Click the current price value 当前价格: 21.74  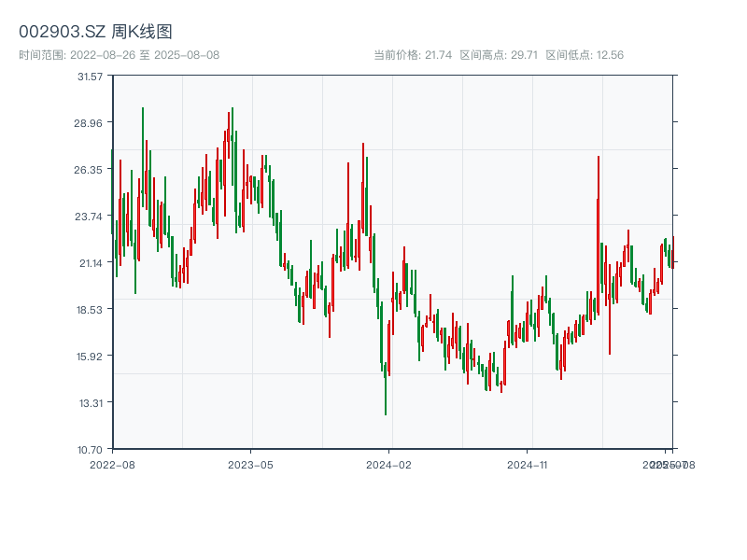pyautogui.click(x=413, y=55)
